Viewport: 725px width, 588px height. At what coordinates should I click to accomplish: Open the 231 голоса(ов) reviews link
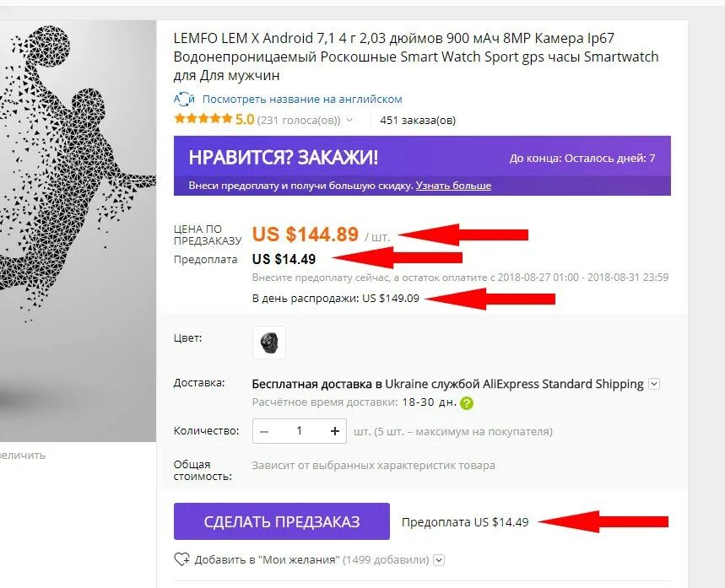click(299, 120)
